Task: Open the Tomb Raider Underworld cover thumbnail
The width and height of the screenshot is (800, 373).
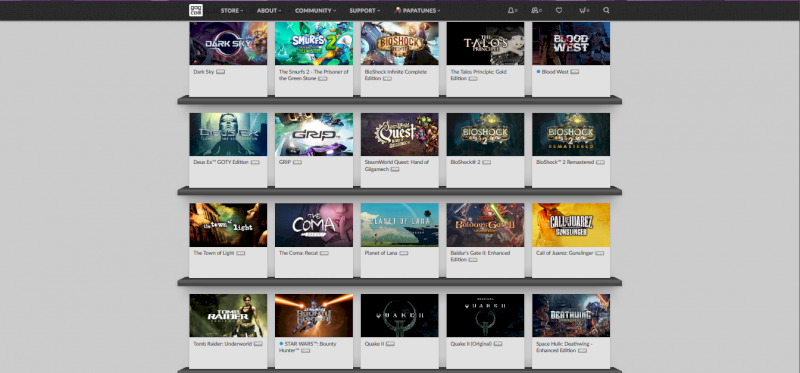Action: coord(228,315)
